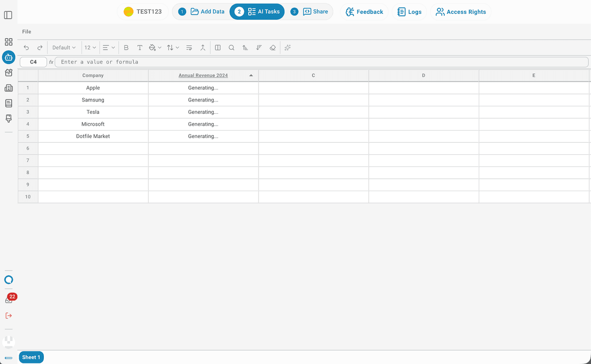Click empty column C cell in Microsoft row
This screenshot has width=591, height=364.
pos(313,124)
